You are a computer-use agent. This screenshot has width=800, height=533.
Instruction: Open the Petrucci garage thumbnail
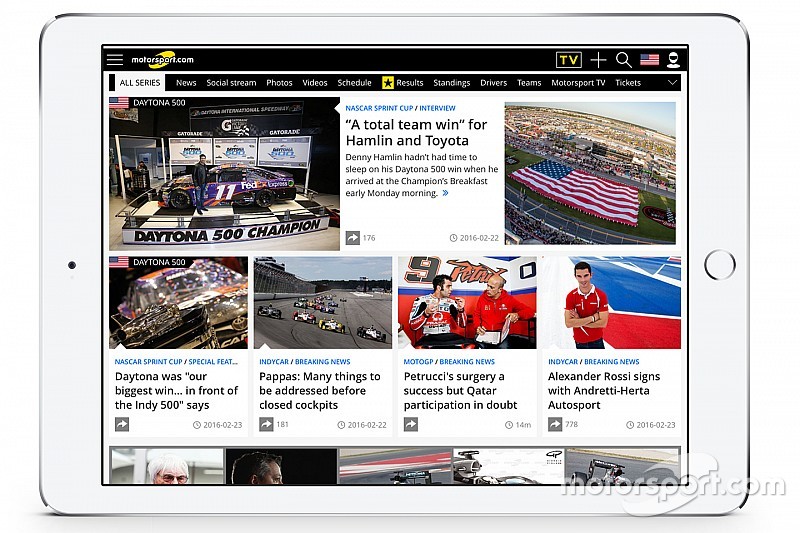click(x=467, y=303)
